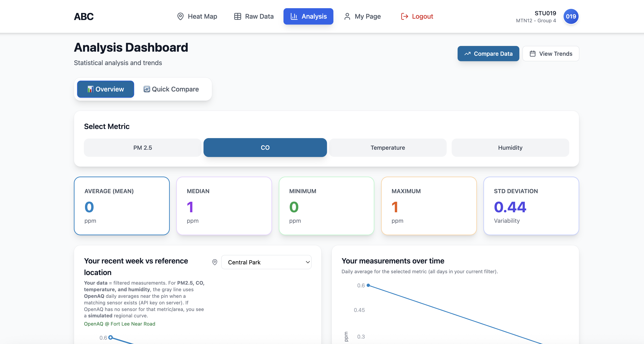The width and height of the screenshot is (644, 344).
Task: Click the calendar icon in View Trends
Action: 533,54
